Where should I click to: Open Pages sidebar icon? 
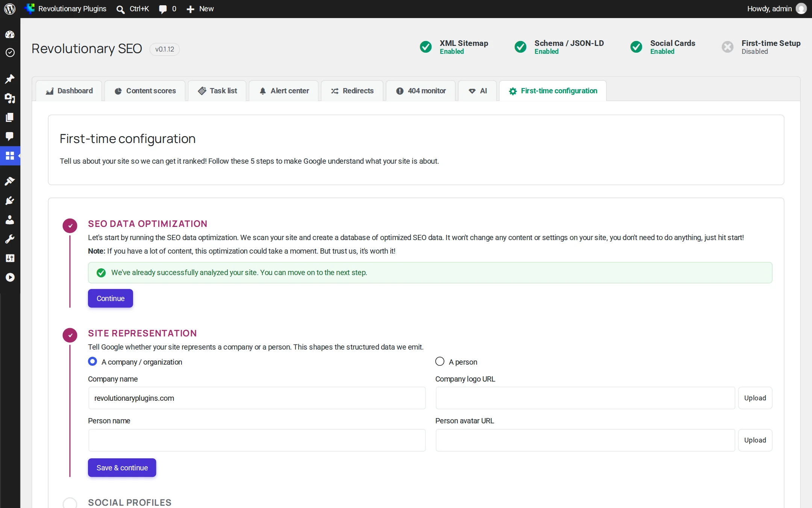[10, 117]
